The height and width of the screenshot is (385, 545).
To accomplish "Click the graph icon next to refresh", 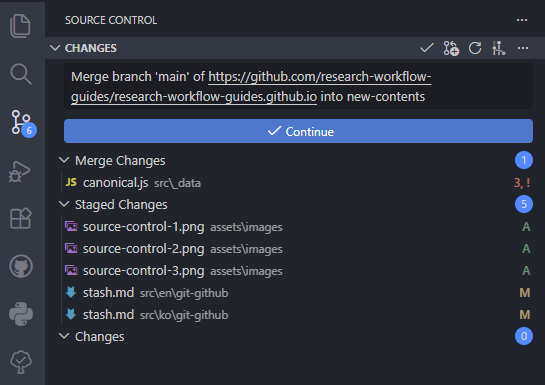I will (x=499, y=48).
